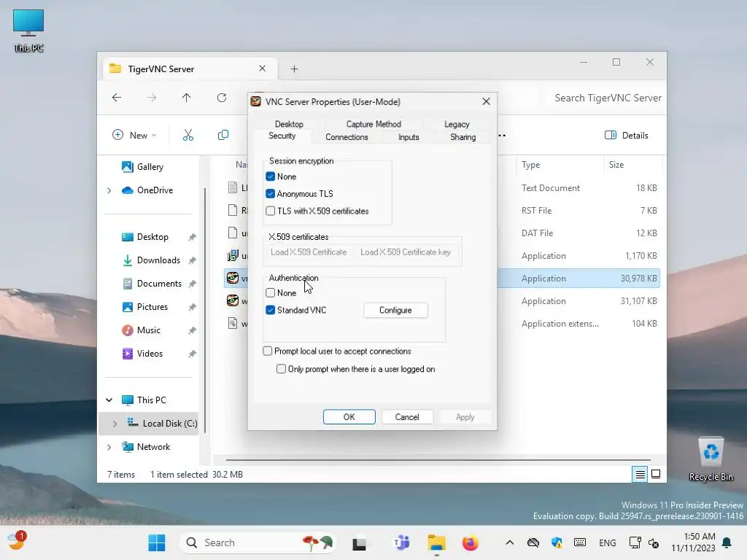Unpin Desktop using its pin icon
Viewport: 747px width, 560px height.
click(x=192, y=237)
